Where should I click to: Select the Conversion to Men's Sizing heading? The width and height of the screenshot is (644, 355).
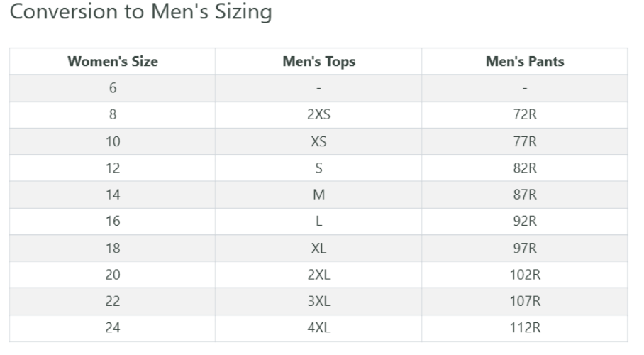(x=140, y=13)
